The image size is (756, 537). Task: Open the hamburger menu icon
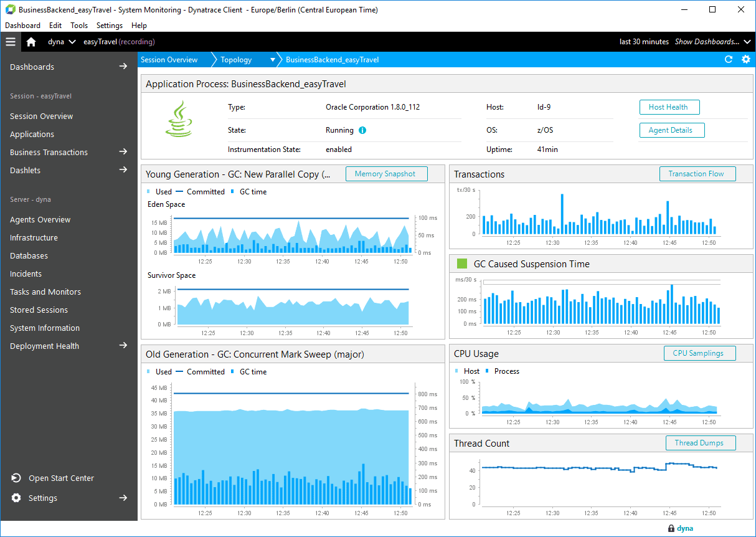pos(10,42)
